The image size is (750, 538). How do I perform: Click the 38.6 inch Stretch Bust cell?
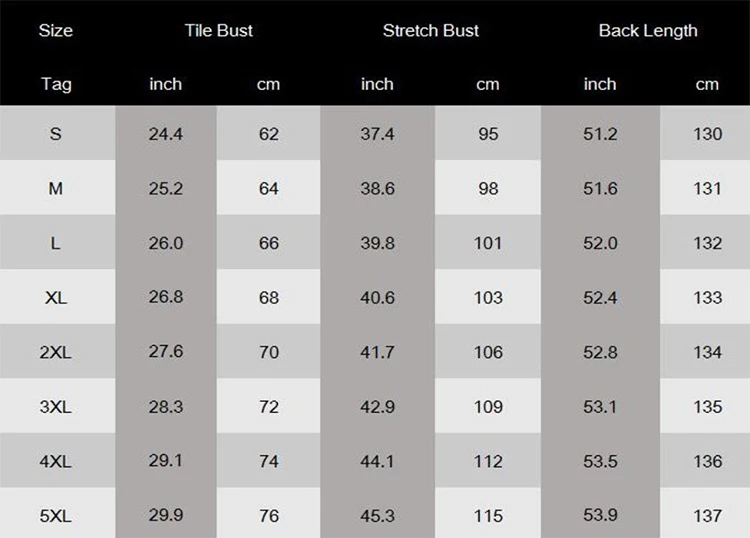click(377, 188)
